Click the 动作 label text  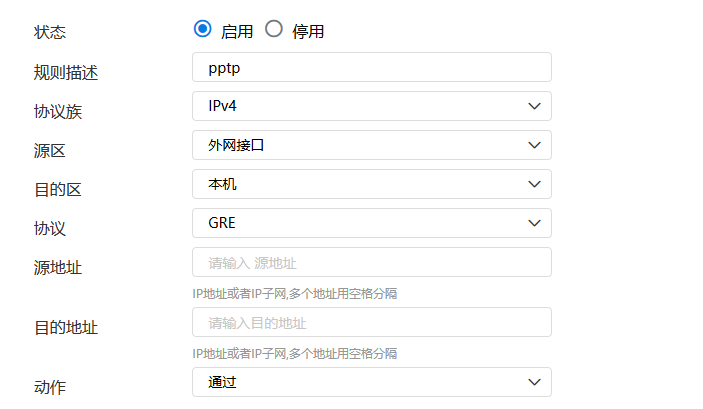[x=50, y=387]
